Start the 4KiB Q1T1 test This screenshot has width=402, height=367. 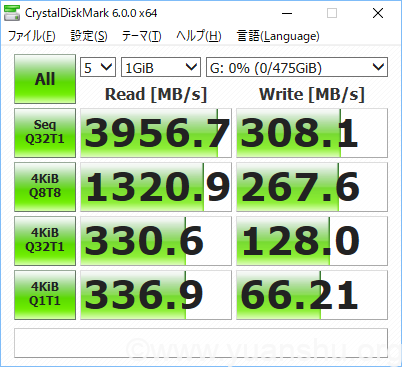[x=45, y=295]
